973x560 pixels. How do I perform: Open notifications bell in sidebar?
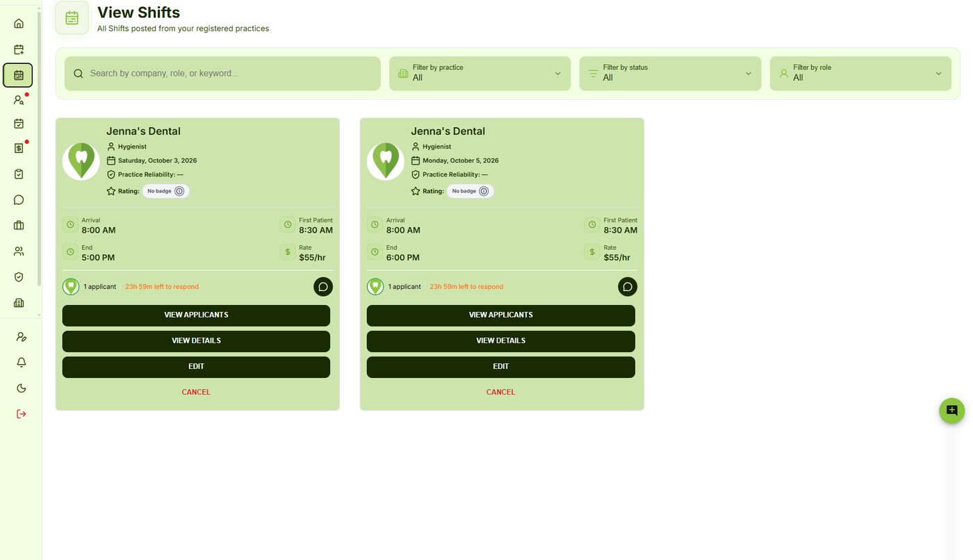click(x=21, y=363)
